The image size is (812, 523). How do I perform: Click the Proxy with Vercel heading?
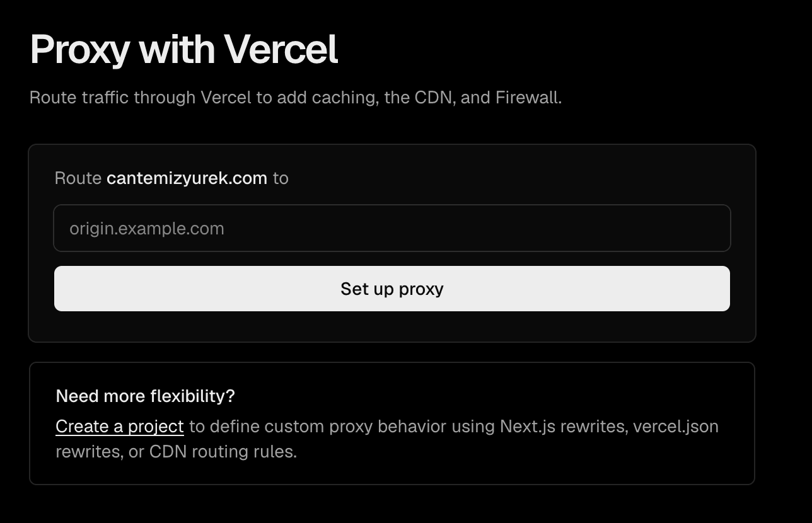184,50
